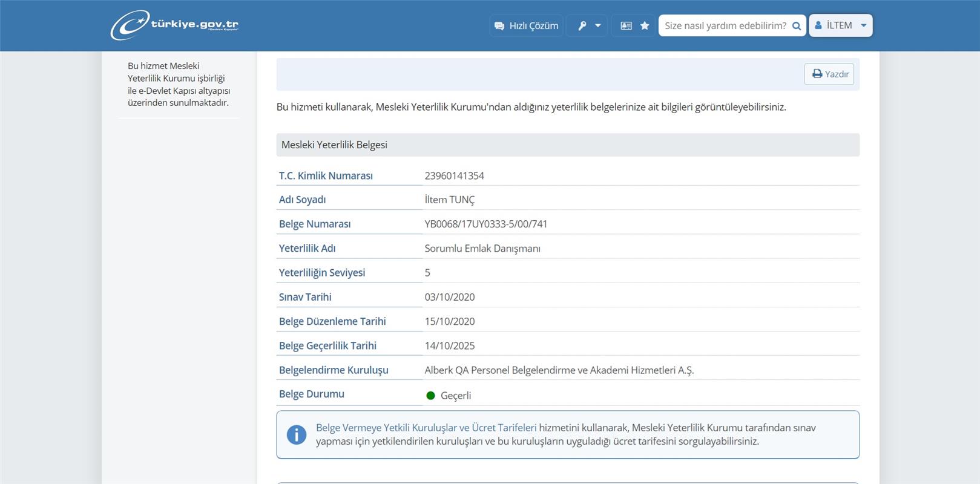
Task: Open the İLTEM user menu
Action: [840, 25]
